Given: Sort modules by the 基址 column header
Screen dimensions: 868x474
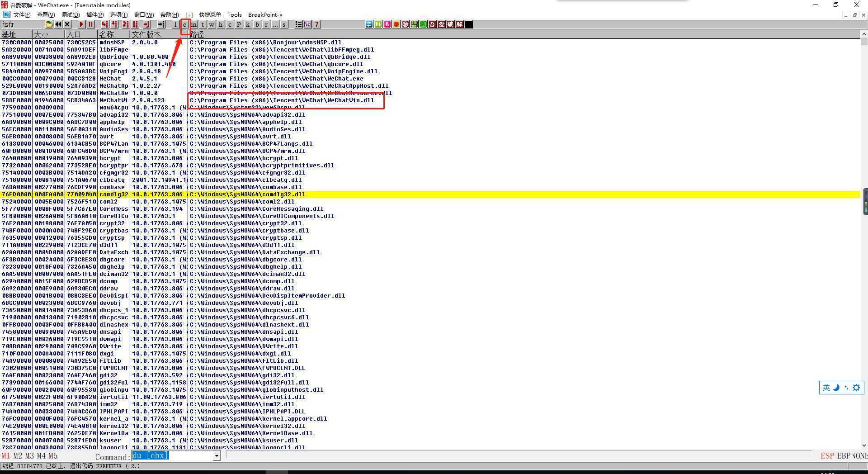Looking at the screenshot, I should (x=16, y=34).
